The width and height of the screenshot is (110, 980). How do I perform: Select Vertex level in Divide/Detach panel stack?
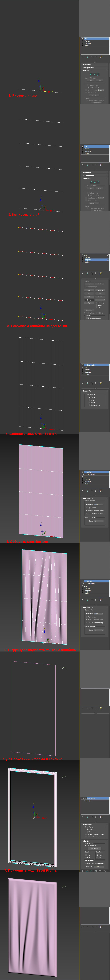(x=88, y=258)
